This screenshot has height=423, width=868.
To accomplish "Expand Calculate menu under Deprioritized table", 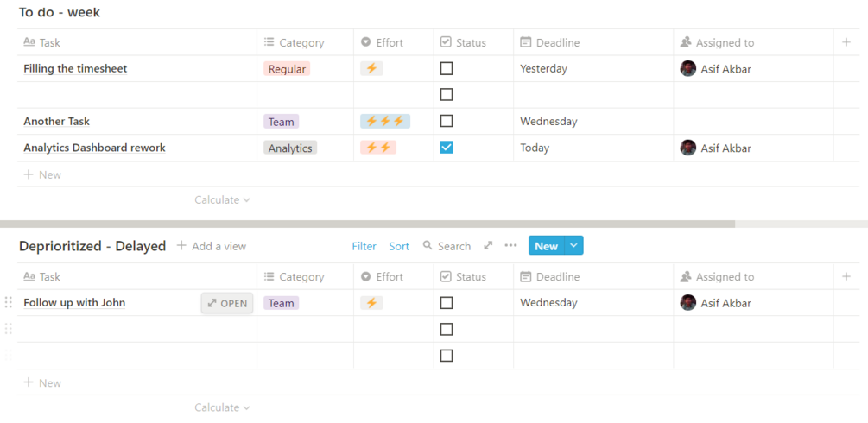I will (222, 407).
